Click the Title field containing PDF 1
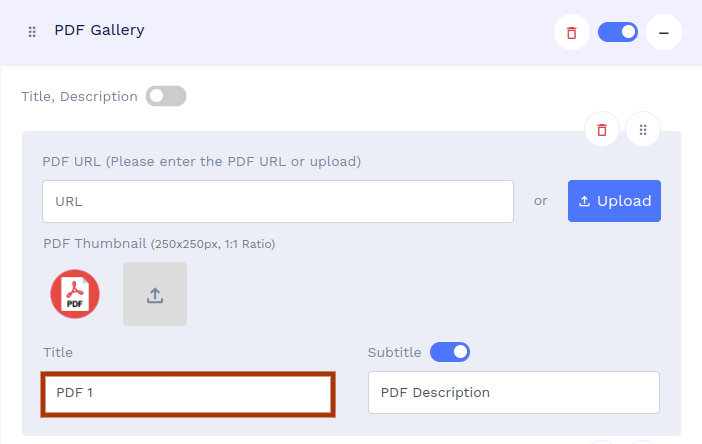 pyautogui.click(x=188, y=393)
